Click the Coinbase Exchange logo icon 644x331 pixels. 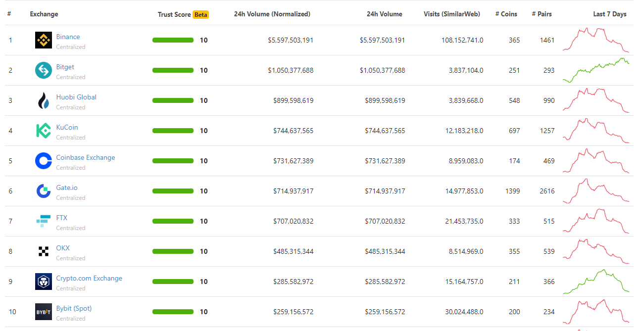coord(44,161)
